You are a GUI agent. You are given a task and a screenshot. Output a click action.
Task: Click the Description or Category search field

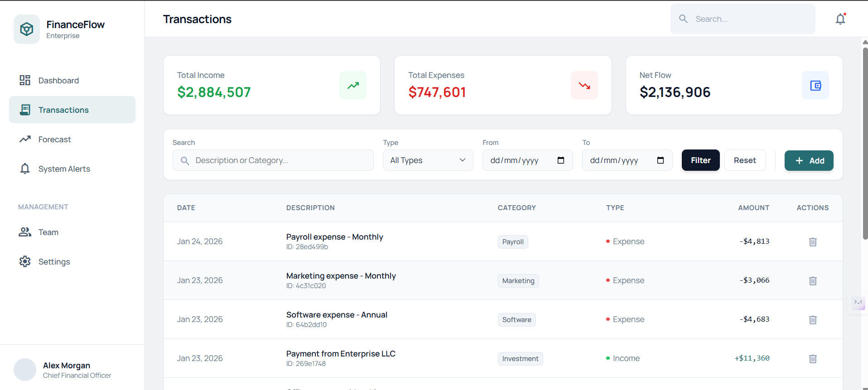pos(273,160)
